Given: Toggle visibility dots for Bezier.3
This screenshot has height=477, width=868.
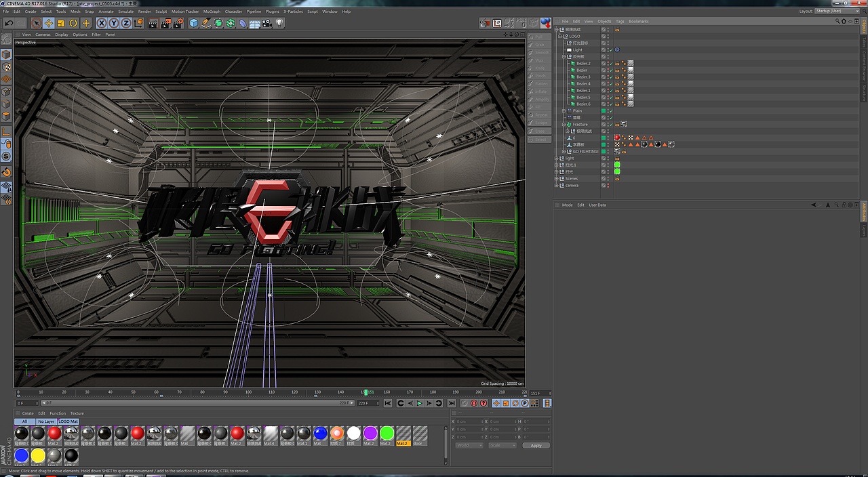Looking at the screenshot, I should (x=608, y=77).
